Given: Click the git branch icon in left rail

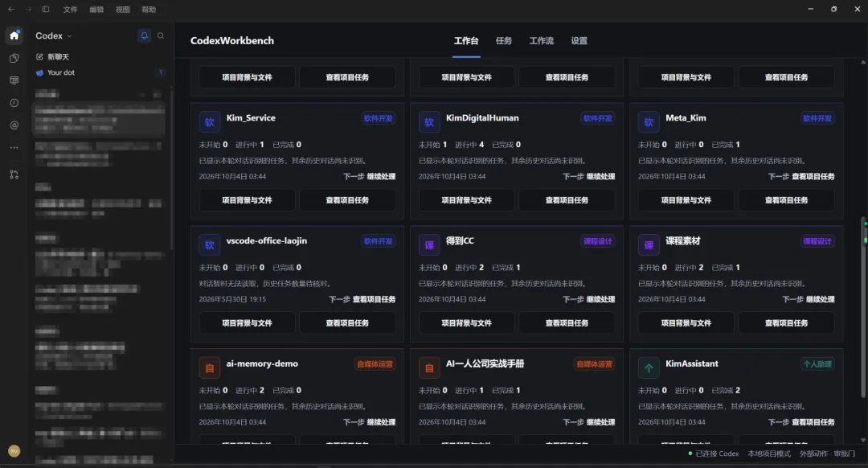Looking at the screenshot, I should tap(14, 174).
